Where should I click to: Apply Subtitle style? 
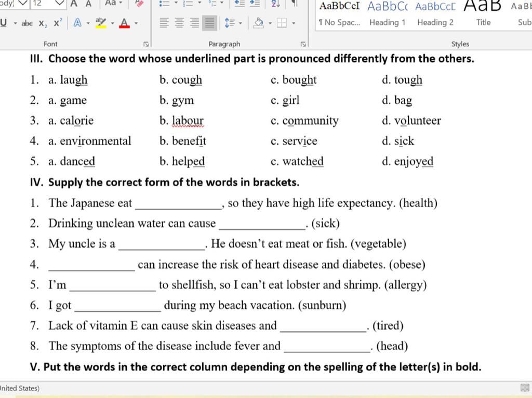tap(521, 13)
